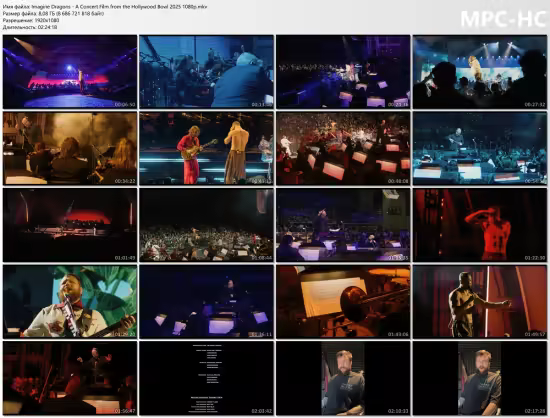The height and width of the screenshot is (418, 550).
Task: Open the vertical bearded man video thumbnail at 02:10:33
Action: 343,378
